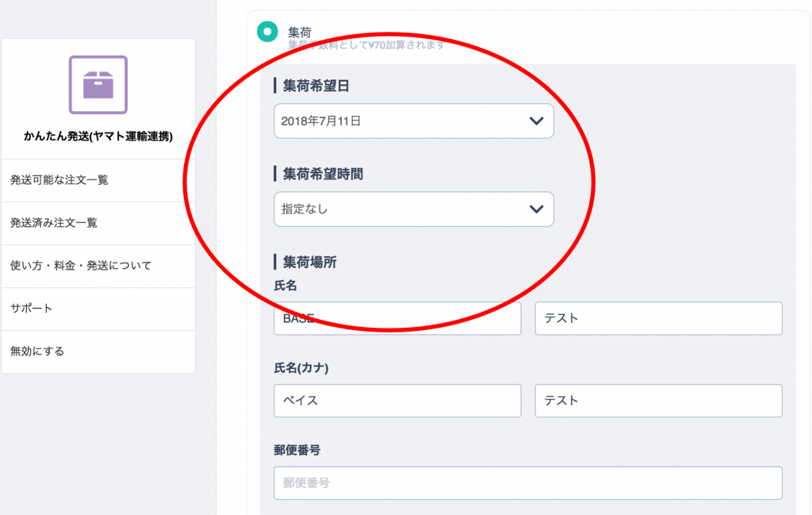
Task: Click the 集荷 label next to the radio
Action: 300,32
